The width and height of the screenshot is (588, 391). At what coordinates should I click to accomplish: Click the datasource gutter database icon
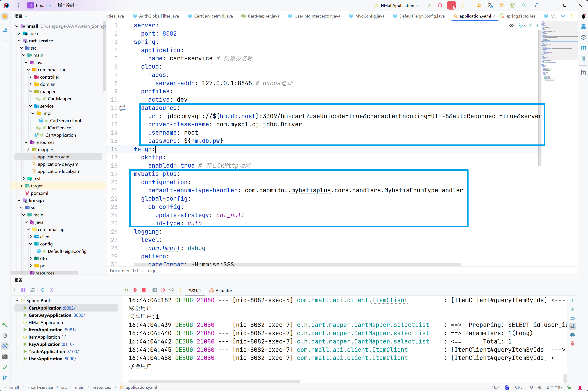pyautogui.click(x=122, y=108)
